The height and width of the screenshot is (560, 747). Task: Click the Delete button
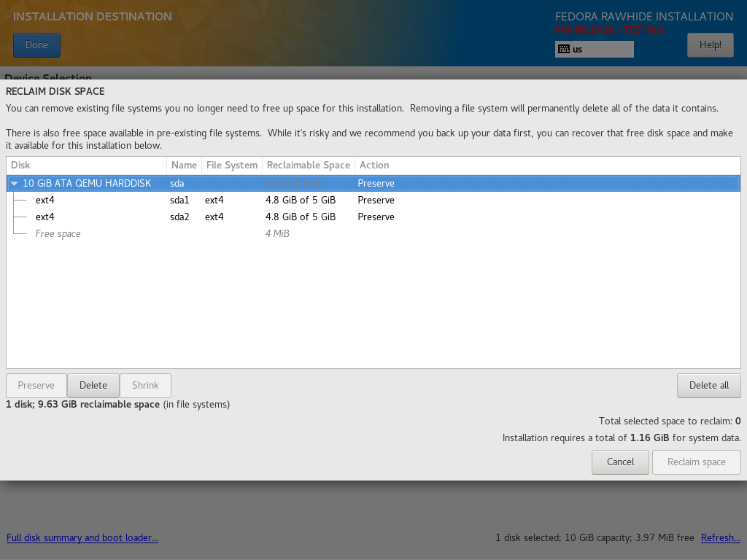point(93,385)
